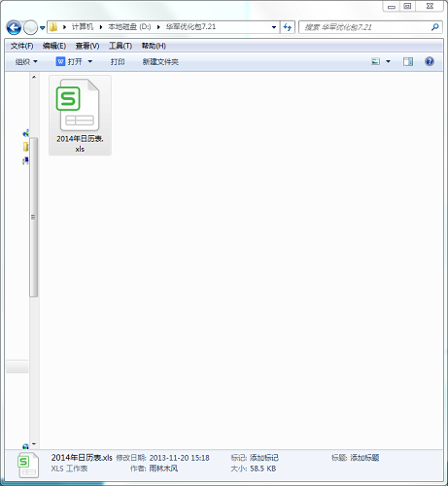Image resolution: width=448 pixels, height=486 pixels.
Task: Click the size value 58.5 KB
Action: pos(263,469)
